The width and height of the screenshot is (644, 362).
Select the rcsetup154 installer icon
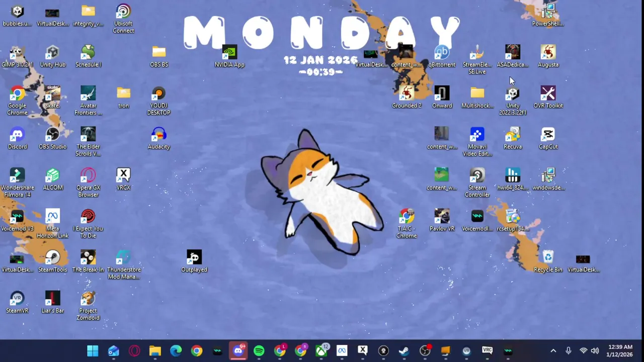point(513,221)
